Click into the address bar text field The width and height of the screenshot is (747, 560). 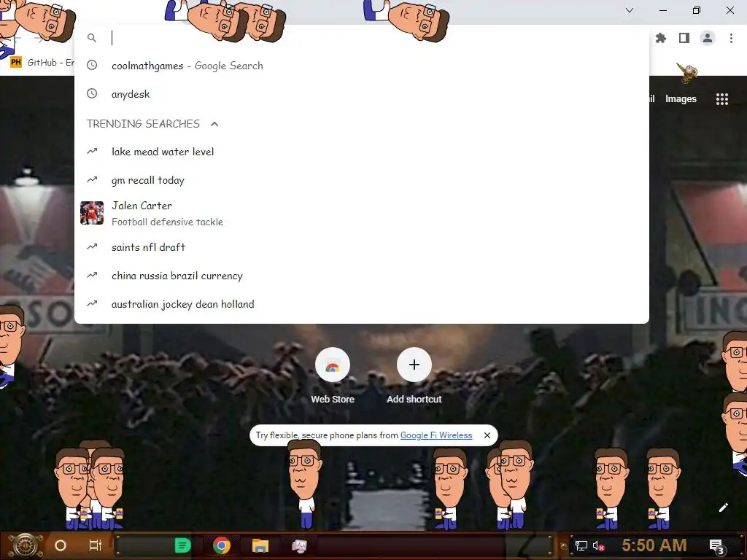pyautogui.click(x=376, y=38)
